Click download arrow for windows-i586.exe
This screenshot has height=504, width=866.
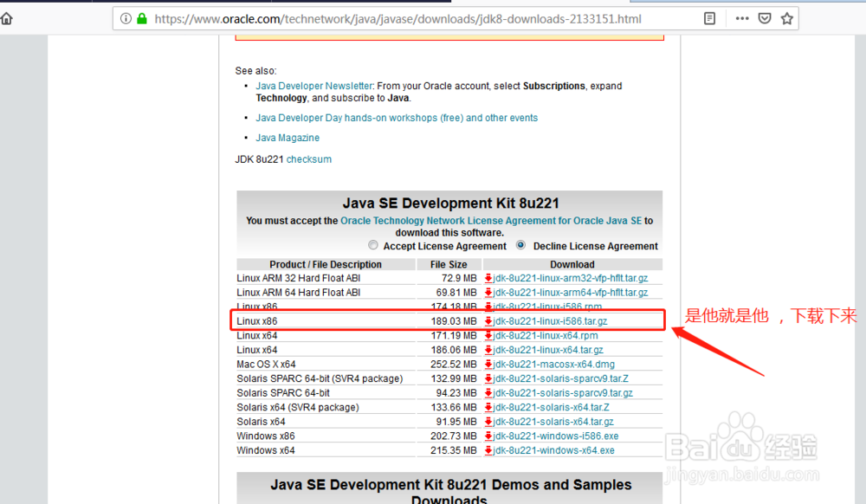pos(488,436)
